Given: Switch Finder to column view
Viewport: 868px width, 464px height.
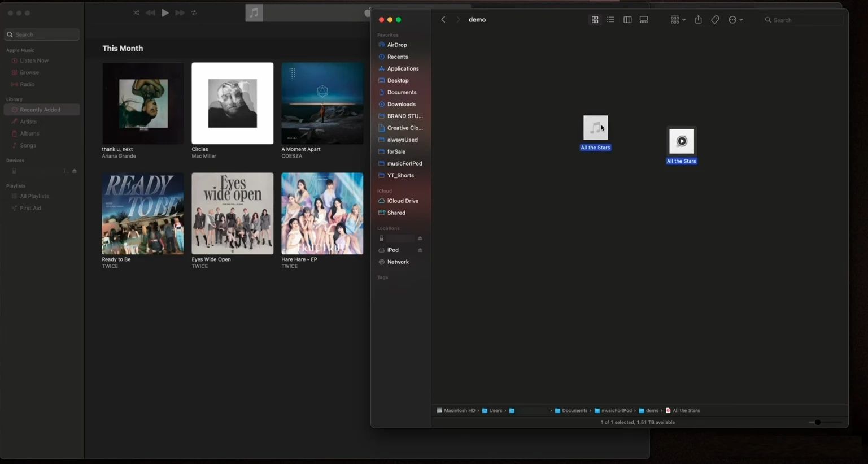Looking at the screenshot, I should (627, 20).
